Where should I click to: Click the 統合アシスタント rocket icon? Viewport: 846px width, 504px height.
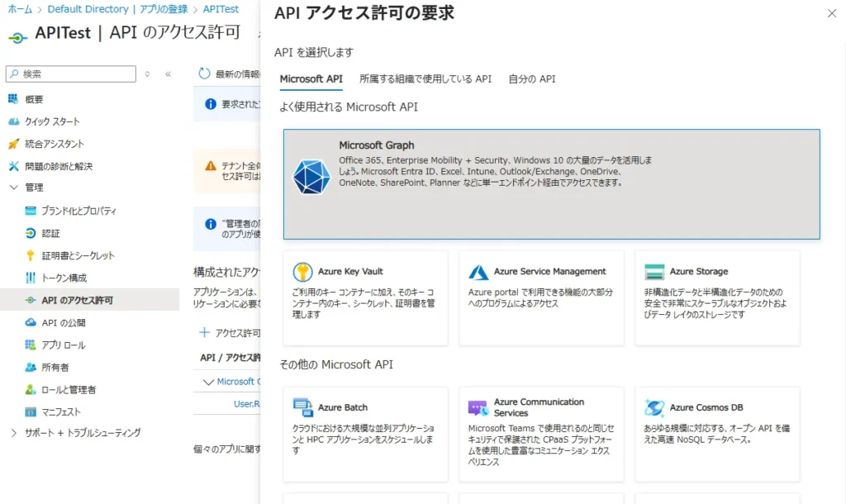point(13,144)
